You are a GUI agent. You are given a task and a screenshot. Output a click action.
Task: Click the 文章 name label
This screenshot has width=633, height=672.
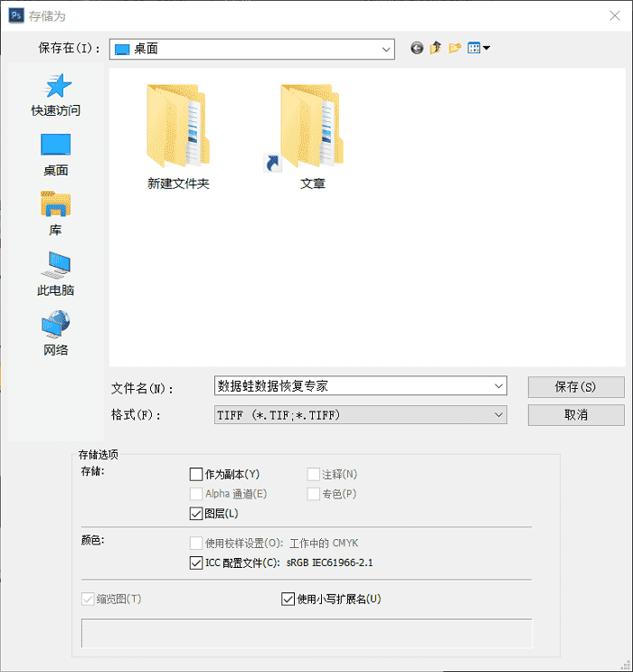[312, 184]
